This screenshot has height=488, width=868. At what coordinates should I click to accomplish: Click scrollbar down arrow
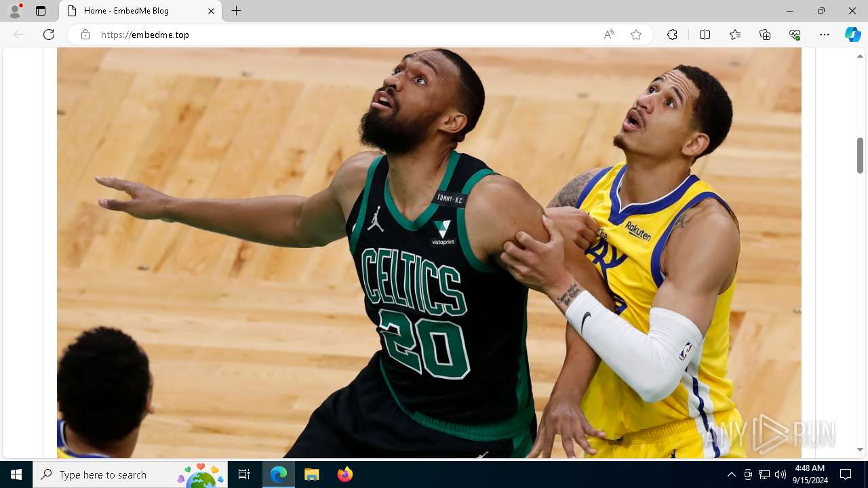860,450
